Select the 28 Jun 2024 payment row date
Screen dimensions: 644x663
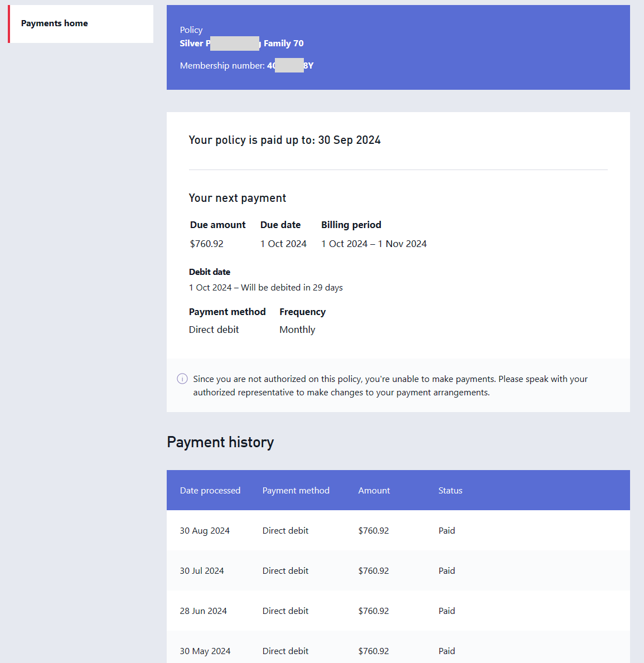click(x=203, y=611)
